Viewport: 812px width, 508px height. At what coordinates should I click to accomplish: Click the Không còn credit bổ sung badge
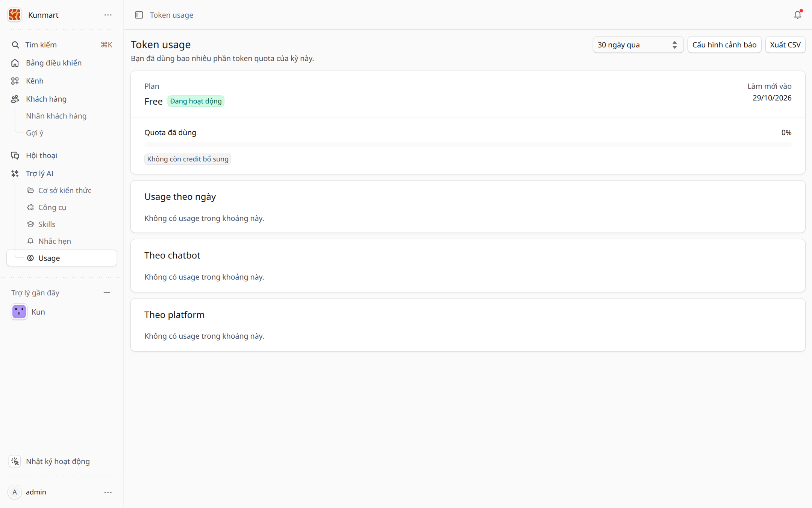tap(188, 159)
